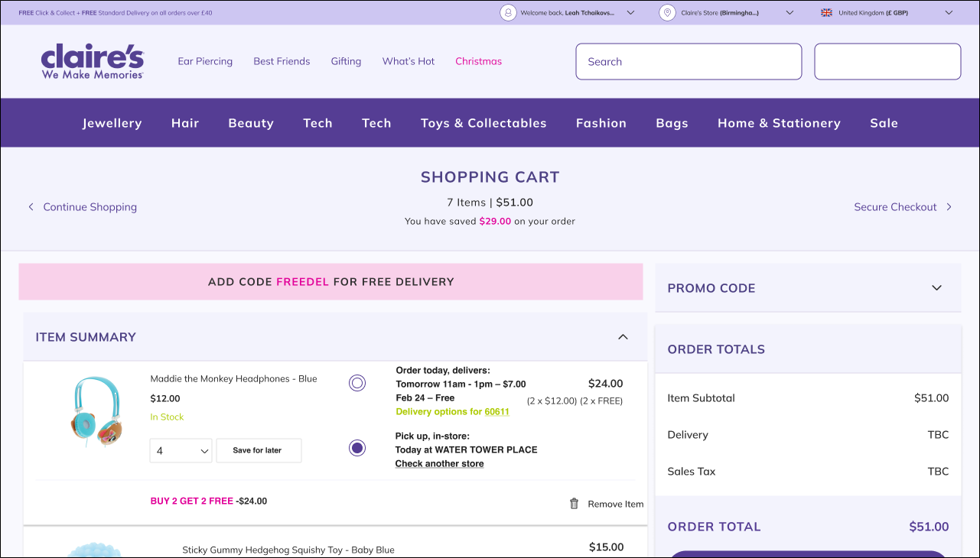Click the empty box beside Search
Screen dimensions: 980x558
click(887, 61)
